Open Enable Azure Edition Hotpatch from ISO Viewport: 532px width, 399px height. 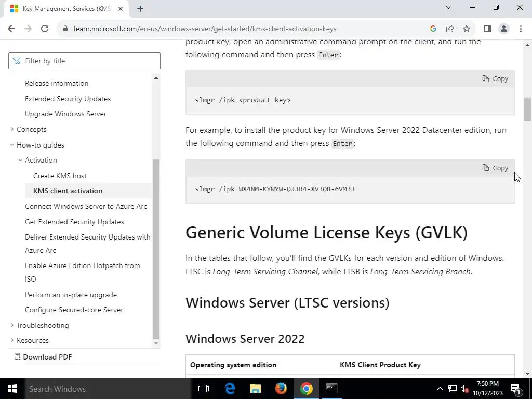(83, 272)
